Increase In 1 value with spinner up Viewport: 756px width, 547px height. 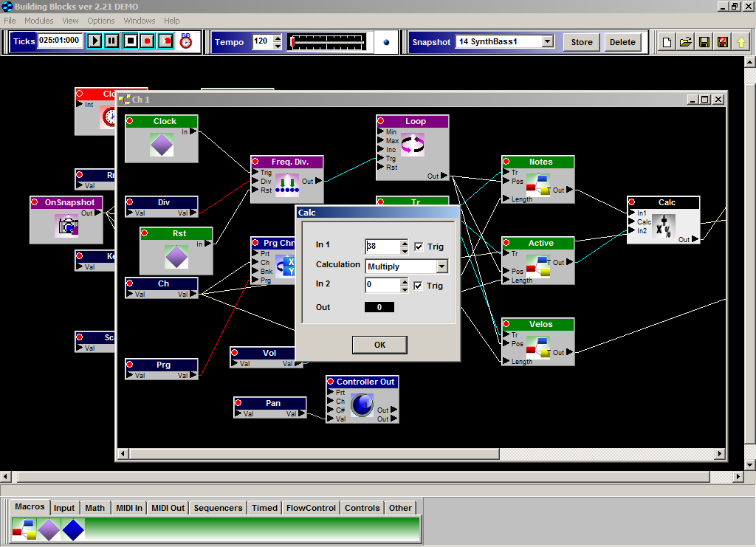coord(404,243)
